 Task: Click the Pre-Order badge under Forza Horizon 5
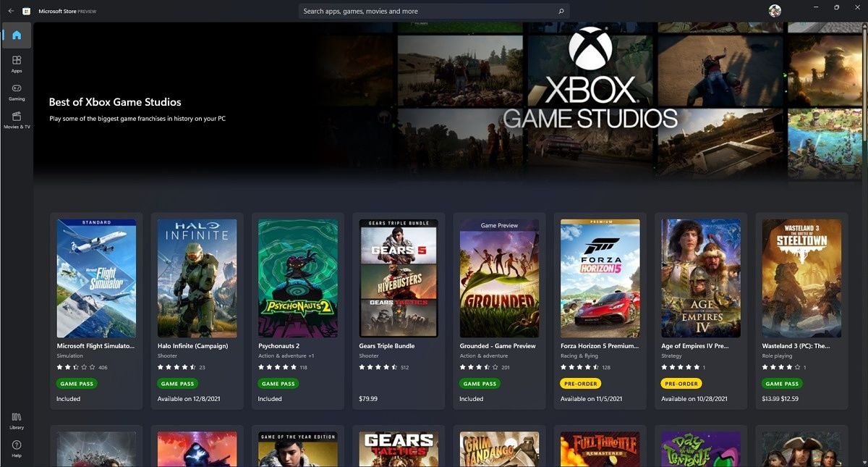pyautogui.click(x=580, y=384)
